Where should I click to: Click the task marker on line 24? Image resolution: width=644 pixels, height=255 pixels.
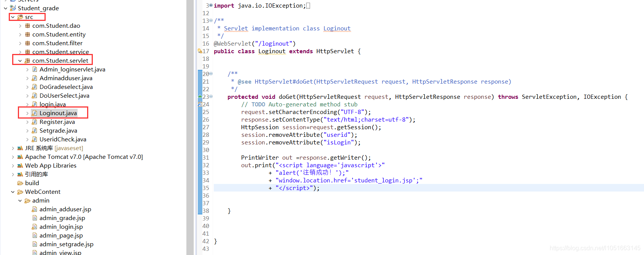(200, 105)
